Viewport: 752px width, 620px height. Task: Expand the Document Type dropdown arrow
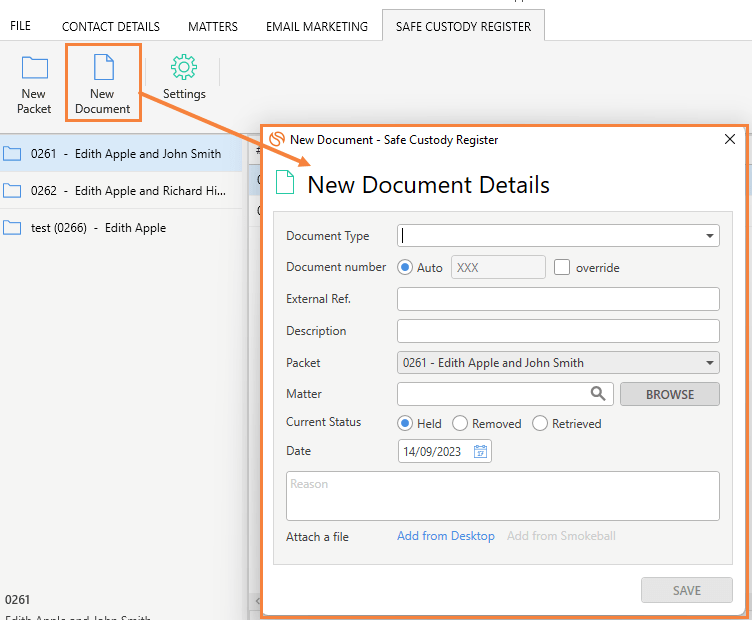710,236
